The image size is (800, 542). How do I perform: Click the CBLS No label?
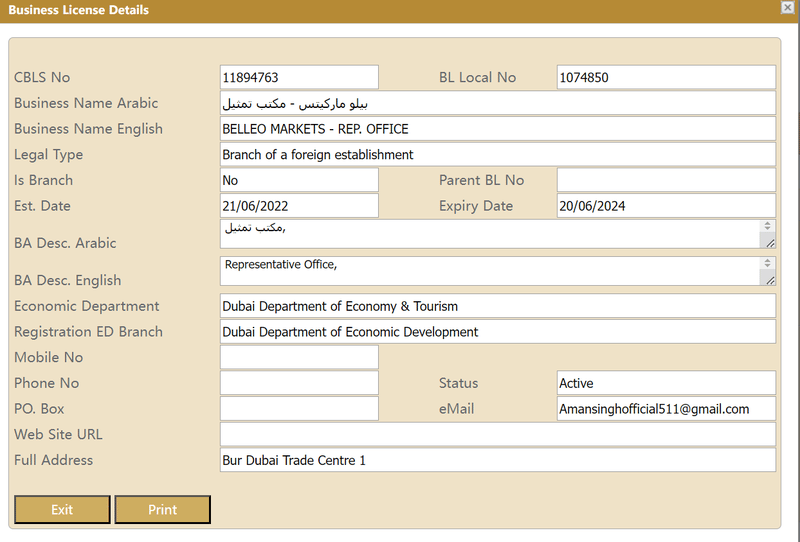click(42, 78)
